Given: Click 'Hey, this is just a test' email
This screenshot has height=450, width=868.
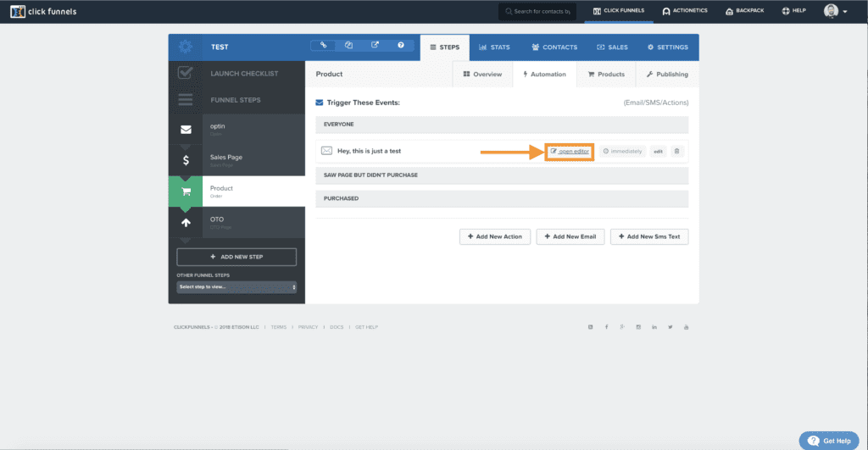Looking at the screenshot, I should [370, 151].
